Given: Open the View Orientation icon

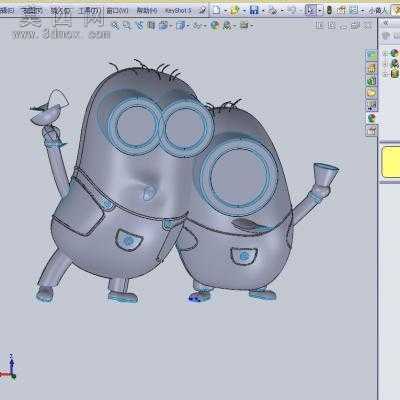Looking at the screenshot, I should click(163, 25).
